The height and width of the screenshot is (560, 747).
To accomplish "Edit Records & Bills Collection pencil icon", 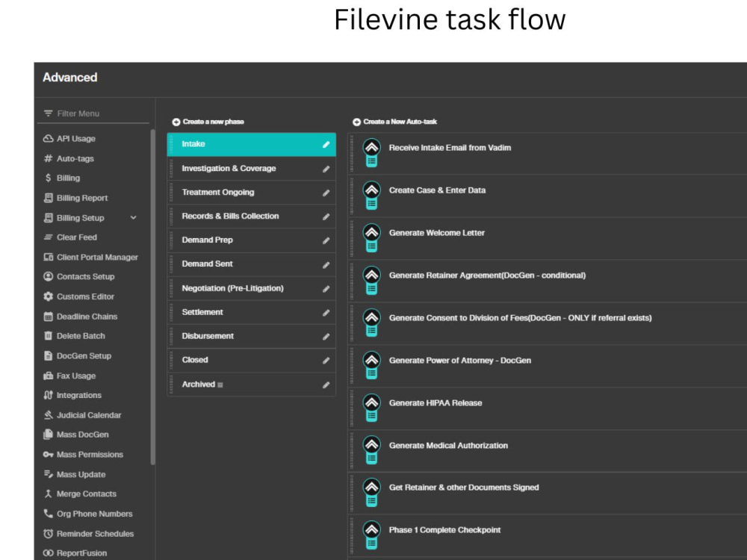I will coord(326,217).
